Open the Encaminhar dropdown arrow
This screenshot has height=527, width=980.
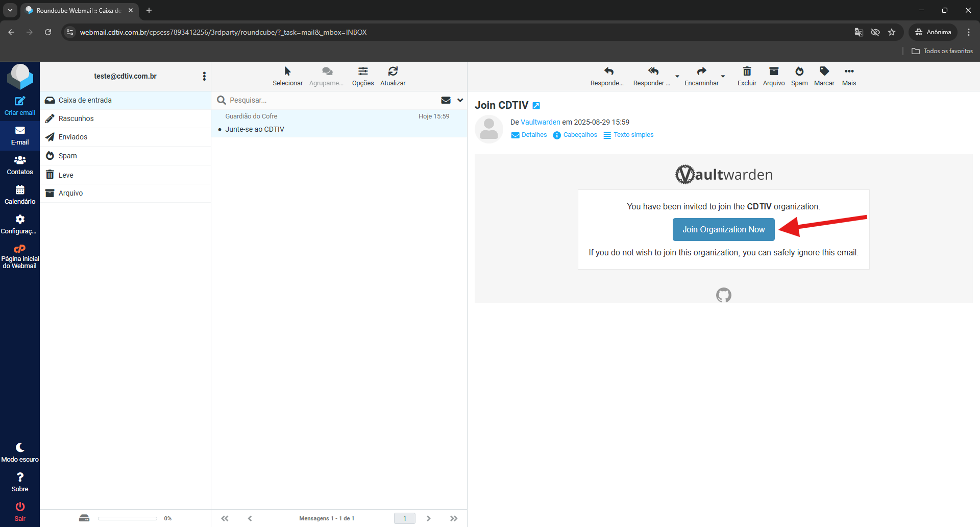(723, 76)
